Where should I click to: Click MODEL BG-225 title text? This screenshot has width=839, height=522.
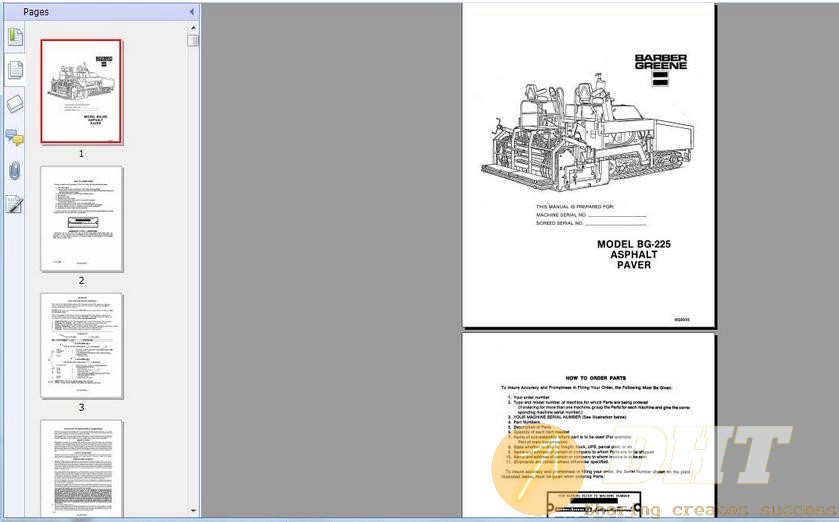(634, 244)
